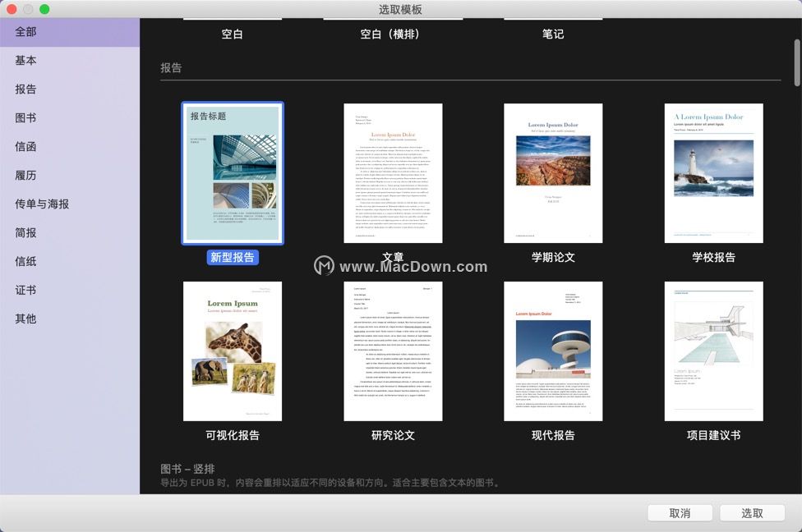This screenshot has height=532, width=802.
Task: Click the 学期论文 label text
Action: [553, 257]
